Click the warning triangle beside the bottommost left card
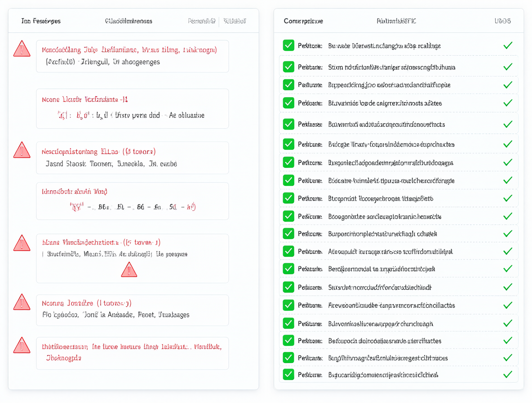The width and height of the screenshot is (532, 403). 22,345
